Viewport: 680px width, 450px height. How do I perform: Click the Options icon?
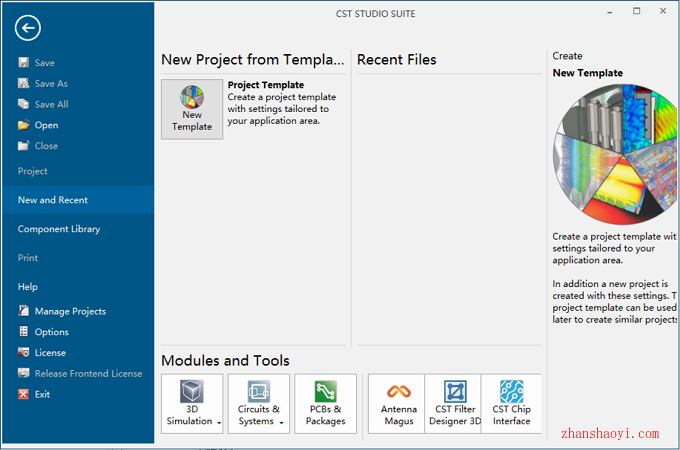(23, 331)
